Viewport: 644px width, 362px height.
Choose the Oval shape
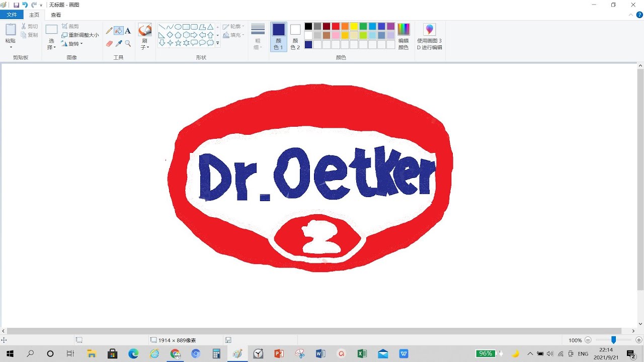tap(178, 27)
